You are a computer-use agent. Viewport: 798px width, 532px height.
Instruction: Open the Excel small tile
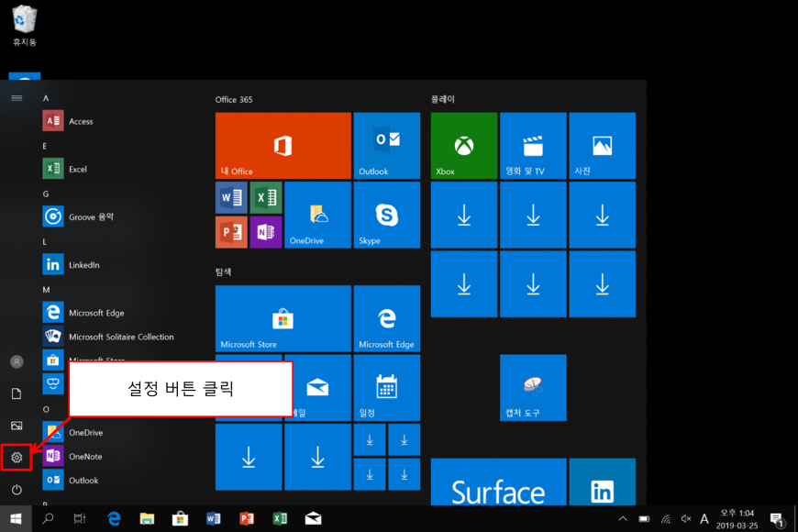tap(266, 197)
